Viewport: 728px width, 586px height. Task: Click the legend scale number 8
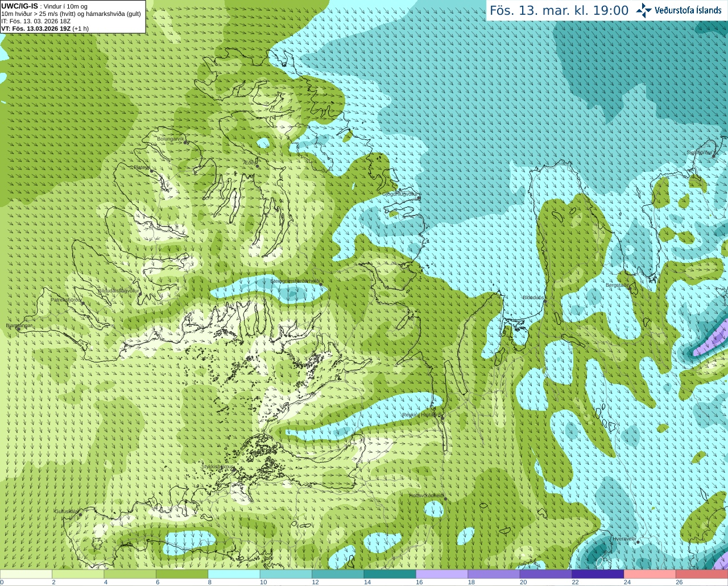click(209, 582)
